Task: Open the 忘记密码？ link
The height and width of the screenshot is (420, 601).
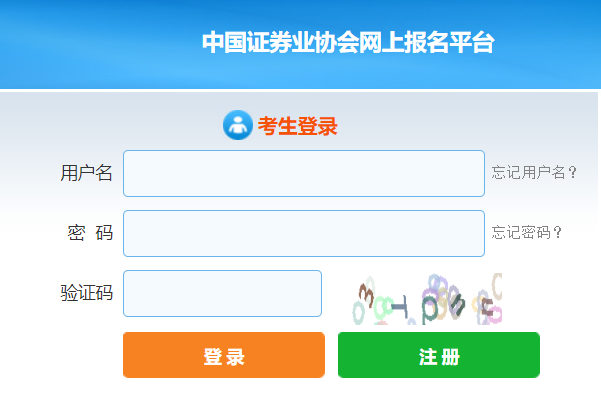Action: [526, 233]
